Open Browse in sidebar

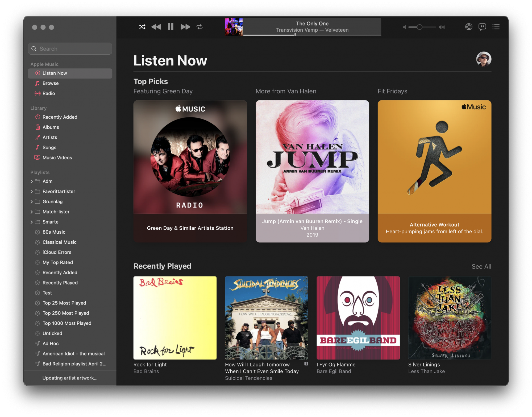(51, 83)
